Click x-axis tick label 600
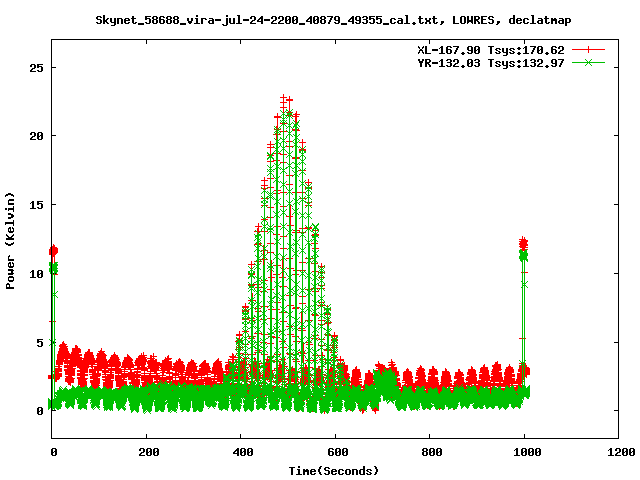This screenshot has width=640, height=480. coord(338,452)
